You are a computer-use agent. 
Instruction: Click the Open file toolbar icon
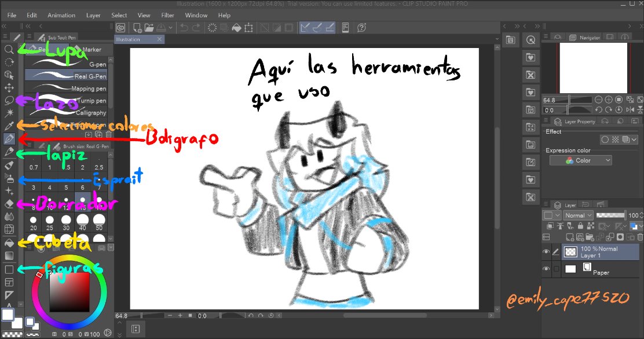(149, 28)
